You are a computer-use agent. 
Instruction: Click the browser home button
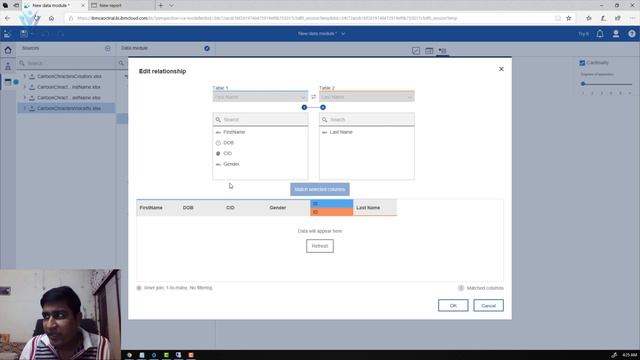51,18
